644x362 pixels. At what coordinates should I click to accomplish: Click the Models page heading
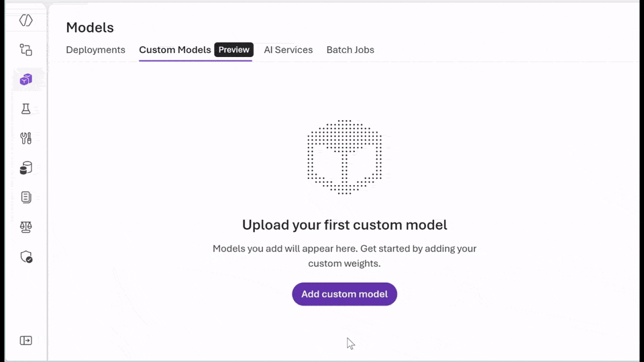tap(90, 27)
